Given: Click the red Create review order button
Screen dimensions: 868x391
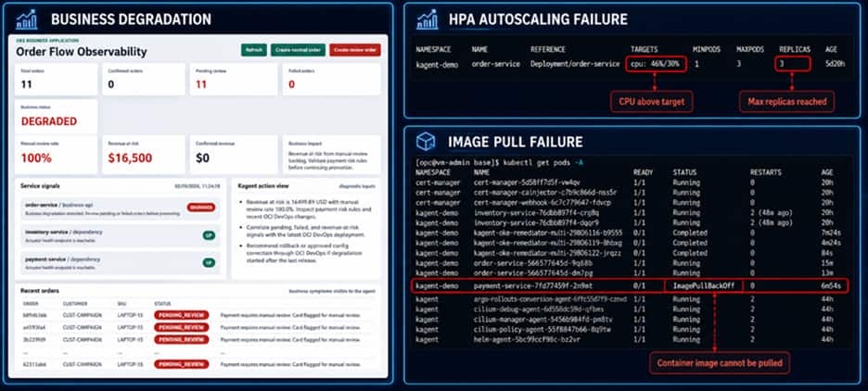Looking at the screenshot, I should coord(355,50).
